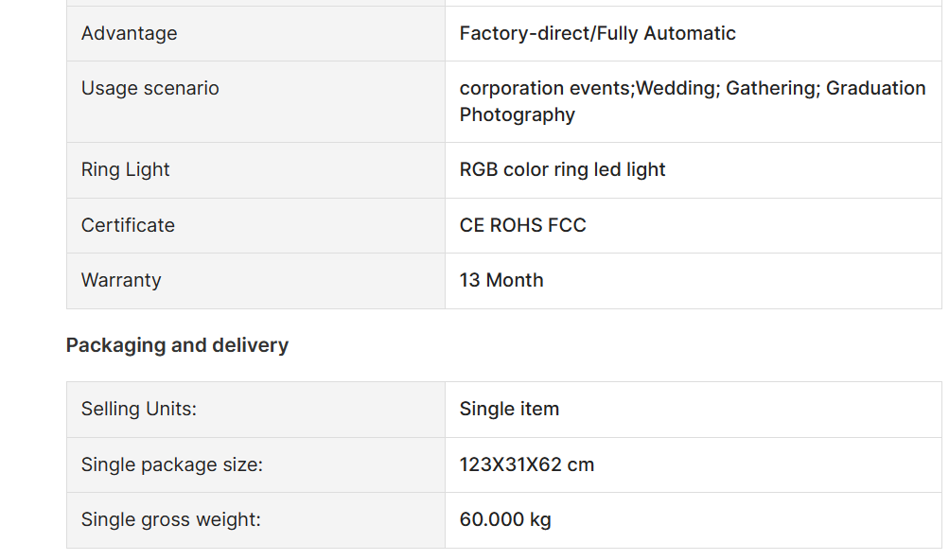Select the 123X31X62 cm dimension value

pyautogui.click(x=527, y=465)
